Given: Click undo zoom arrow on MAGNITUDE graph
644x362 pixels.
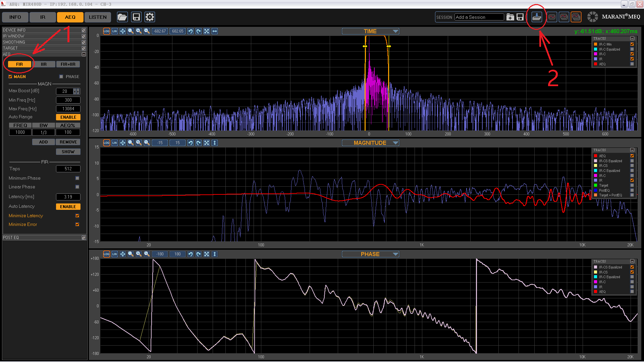Looking at the screenshot, I should (x=191, y=143).
